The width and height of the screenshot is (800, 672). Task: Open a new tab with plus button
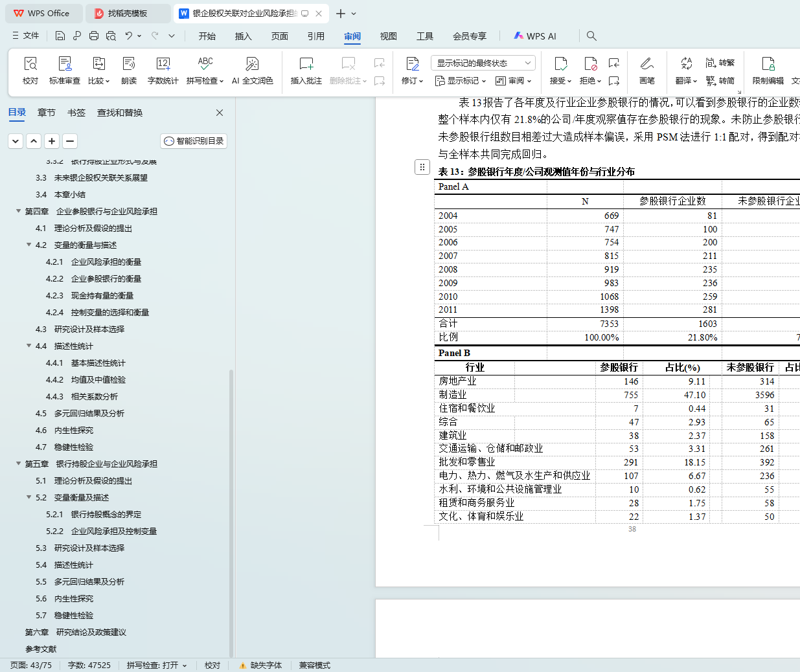point(341,14)
